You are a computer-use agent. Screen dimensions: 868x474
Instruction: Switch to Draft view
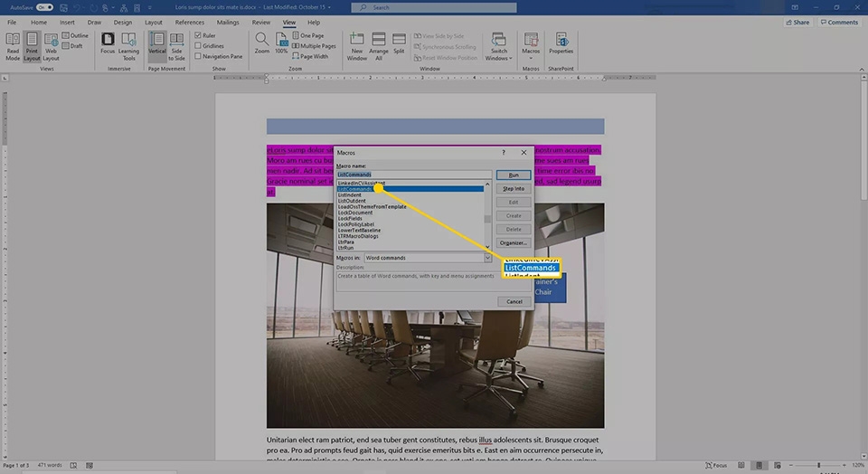pyautogui.click(x=72, y=46)
